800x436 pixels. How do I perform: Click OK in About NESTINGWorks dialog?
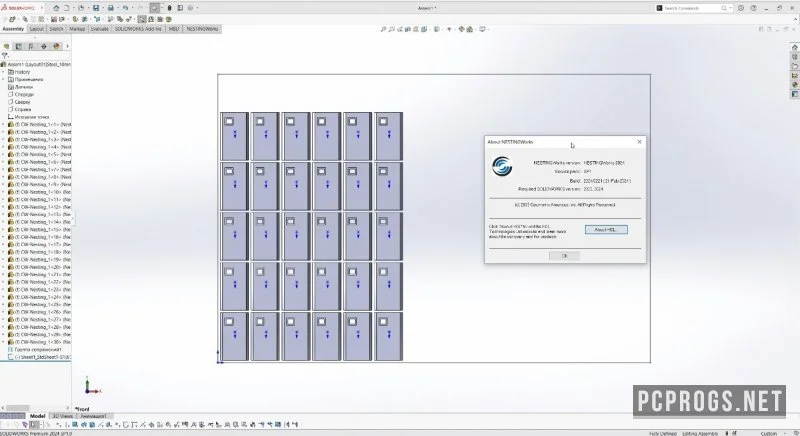(x=564, y=256)
